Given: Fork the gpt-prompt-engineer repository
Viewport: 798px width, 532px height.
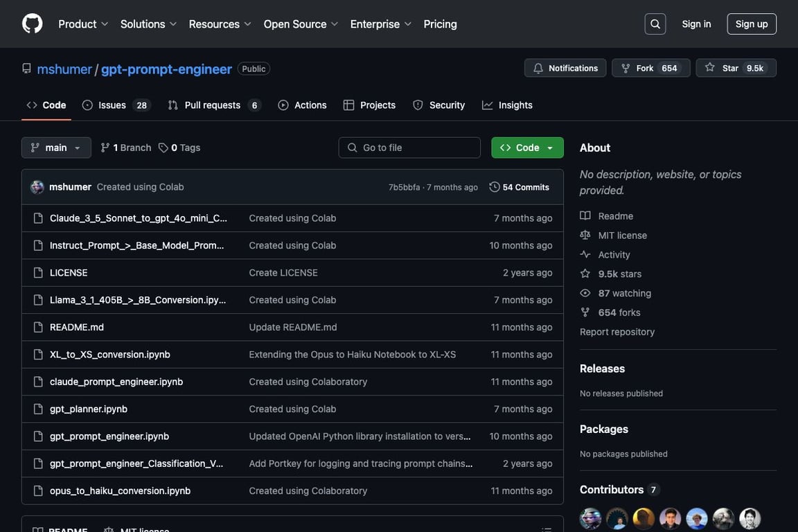Looking at the screenshot, I should click(650, 68).
